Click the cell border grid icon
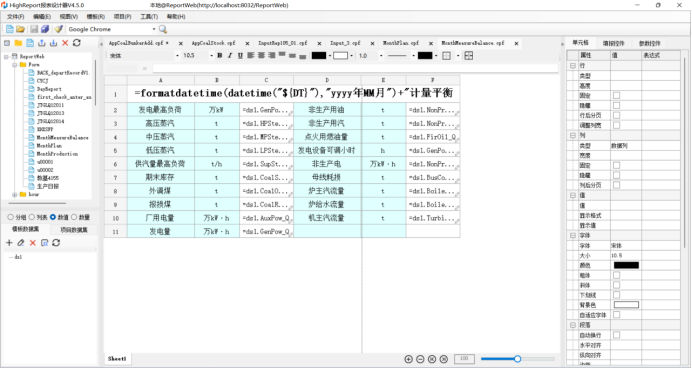Viewport: 692px width, 368px height. coord(447,56)
